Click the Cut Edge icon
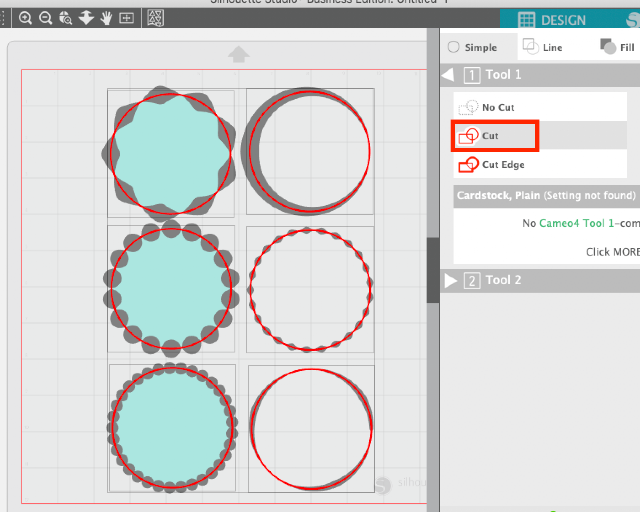This screenshot has width=640, height=512. coord(469,165)
